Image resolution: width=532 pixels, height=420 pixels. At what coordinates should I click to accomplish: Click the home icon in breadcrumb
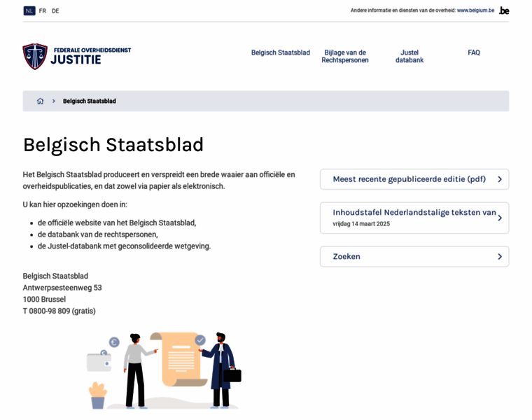(41, 101)
